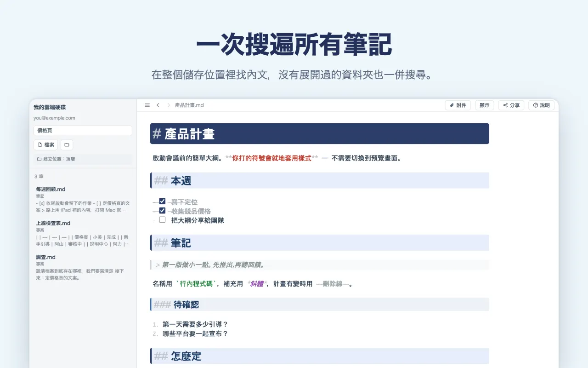Click the italic 斜體 text

(256, 284)
